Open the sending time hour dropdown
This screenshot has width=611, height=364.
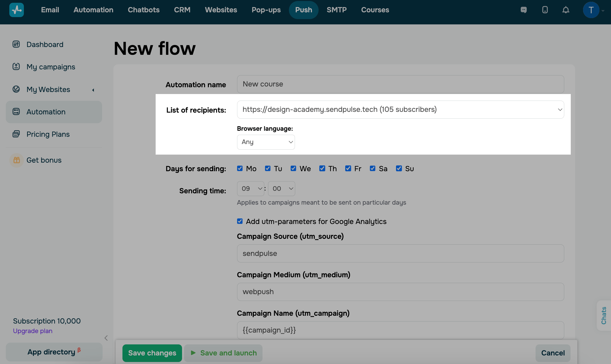[x=250, y=189]
